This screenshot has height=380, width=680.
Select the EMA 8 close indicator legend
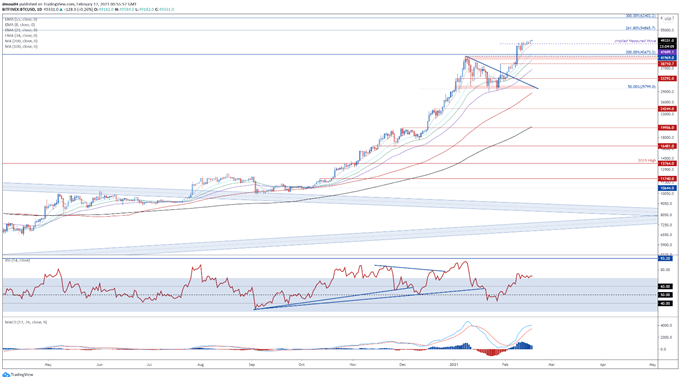[x=20, y=25]
